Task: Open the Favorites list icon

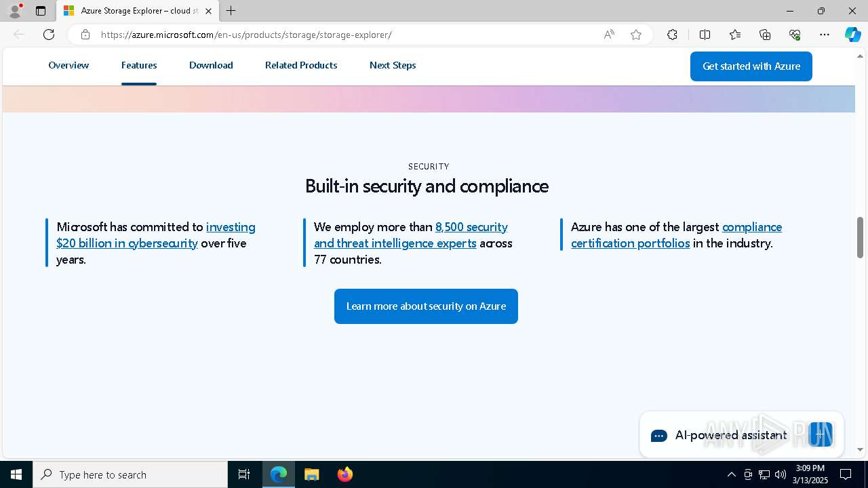Action: click(735, 35)
